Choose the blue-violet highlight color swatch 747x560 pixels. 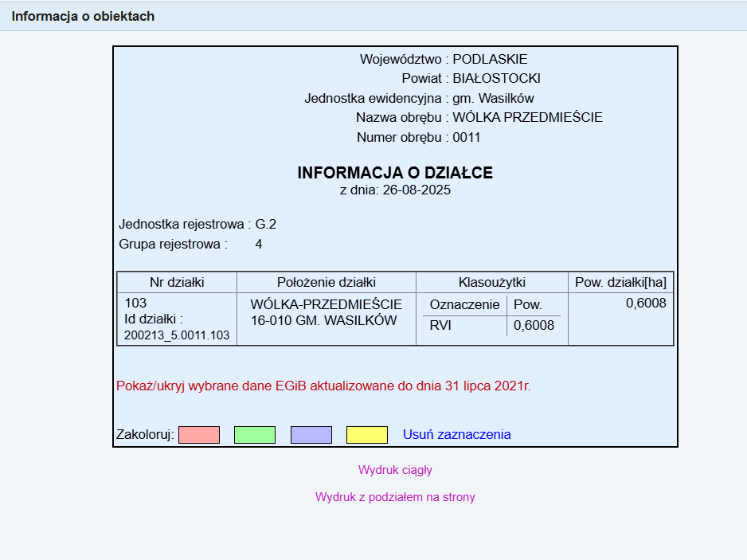tap(311, 435)
